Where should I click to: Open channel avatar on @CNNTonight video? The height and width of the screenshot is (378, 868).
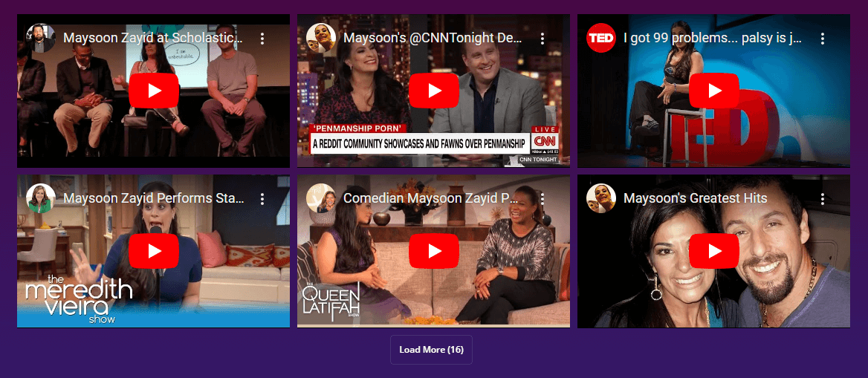(321, 38)
